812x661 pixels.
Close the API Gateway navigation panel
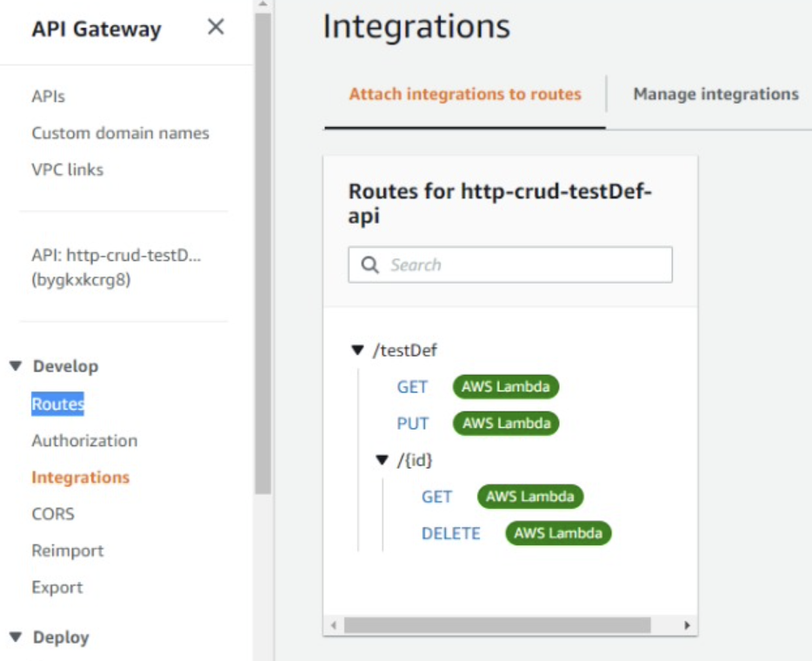(x=216, y=26)
